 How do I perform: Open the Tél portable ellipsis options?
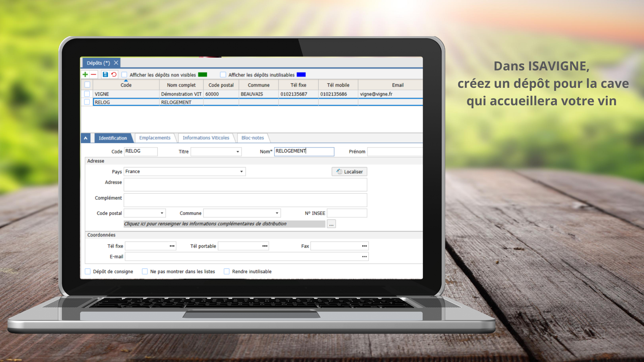click(x=265, y=246)
